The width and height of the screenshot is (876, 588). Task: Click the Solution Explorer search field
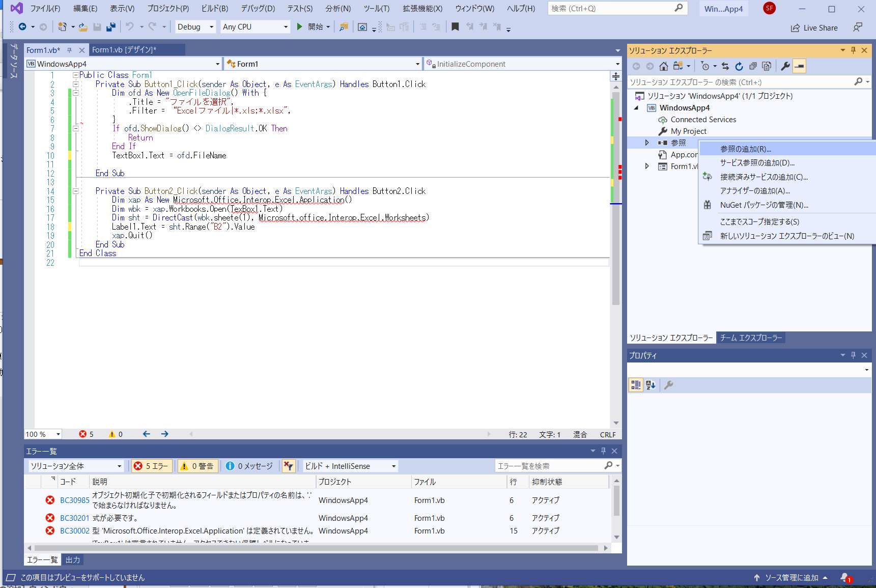[x=749, y=82]
